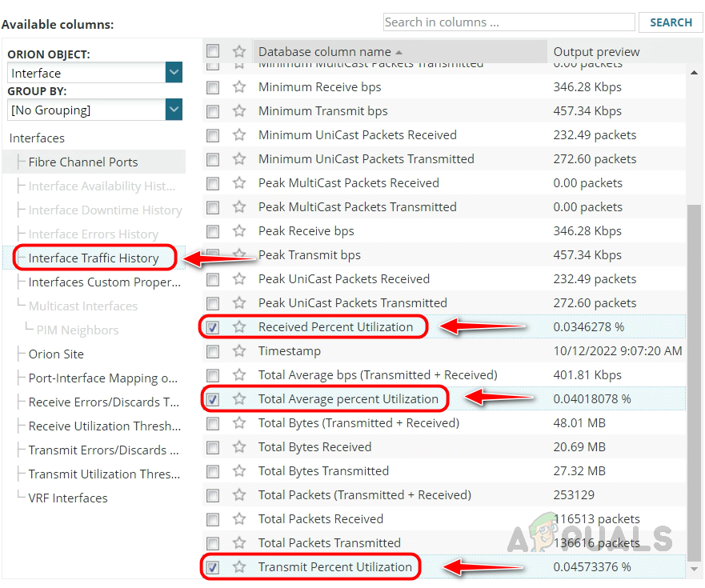Star Peak MultiCast Packets Received
The width and height of the screenshot is (705, 588).
(x=239, y=182)
